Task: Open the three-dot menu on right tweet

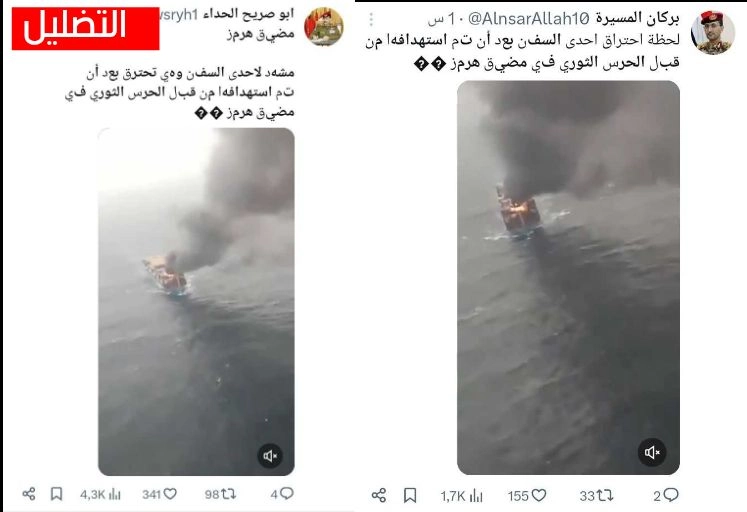Action: [372, 20]
